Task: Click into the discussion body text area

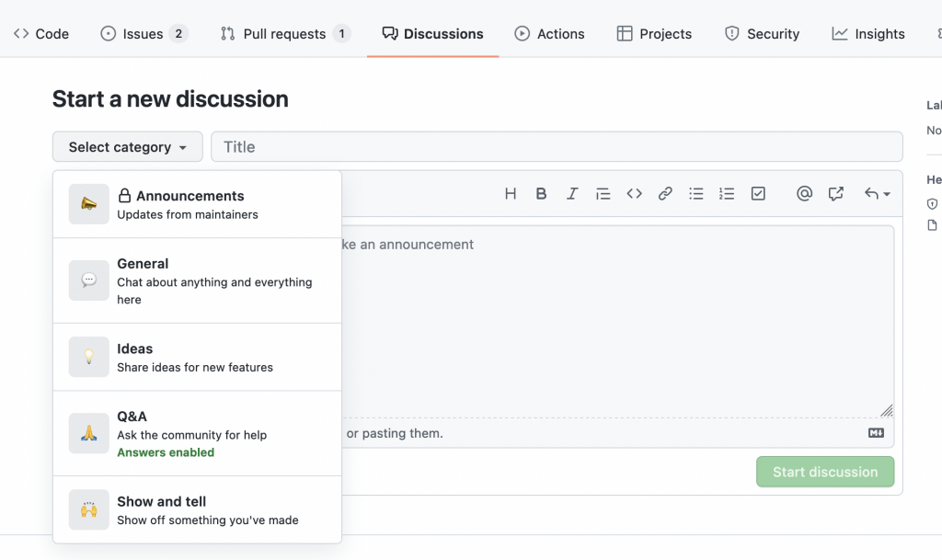Action: click(x=617, y=321)
